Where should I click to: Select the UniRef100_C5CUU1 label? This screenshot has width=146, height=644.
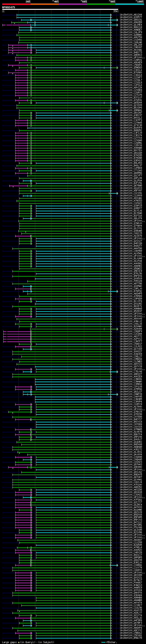131,635
